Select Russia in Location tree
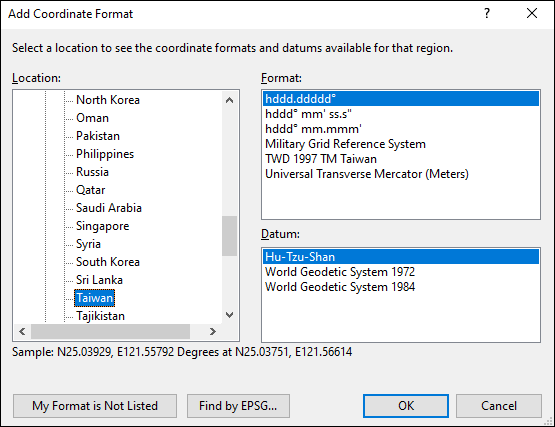The height and width of the screenshot is (427, 555). pos(92,172)
